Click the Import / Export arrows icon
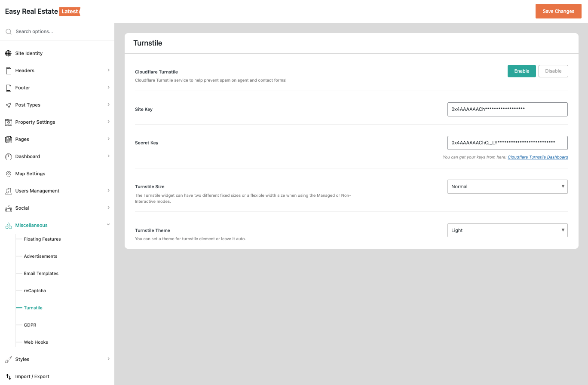The width and height of the screenshot is (588, 385). 8,376
